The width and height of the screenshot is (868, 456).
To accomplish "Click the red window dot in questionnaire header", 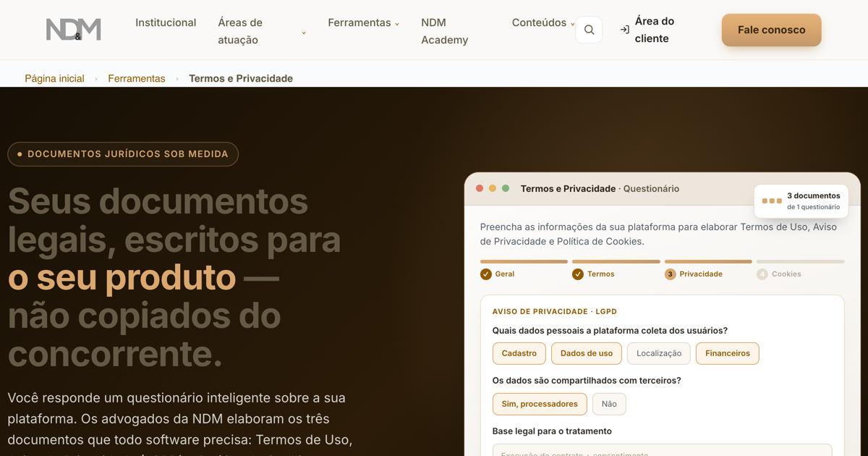I will 480,188.
